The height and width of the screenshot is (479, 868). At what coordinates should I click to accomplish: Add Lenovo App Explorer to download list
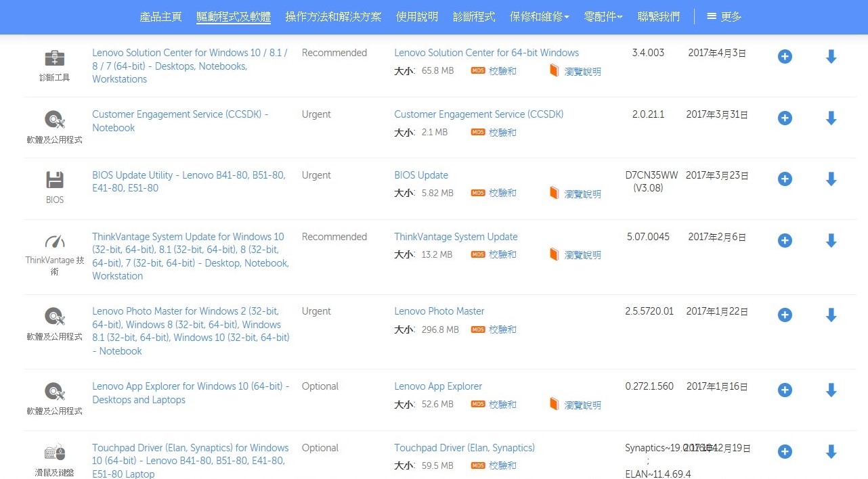pyautogui.click(x=785, y=390)
